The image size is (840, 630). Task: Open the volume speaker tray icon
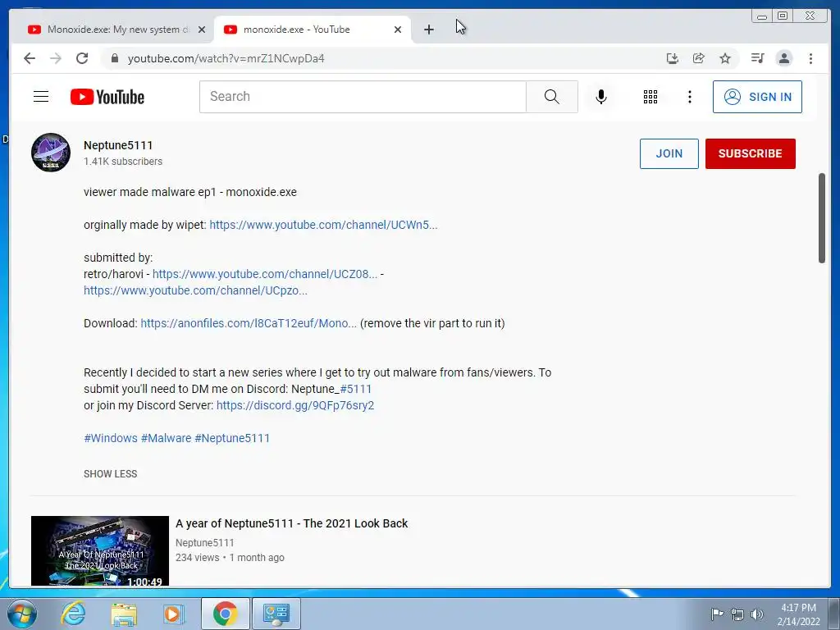757,614
